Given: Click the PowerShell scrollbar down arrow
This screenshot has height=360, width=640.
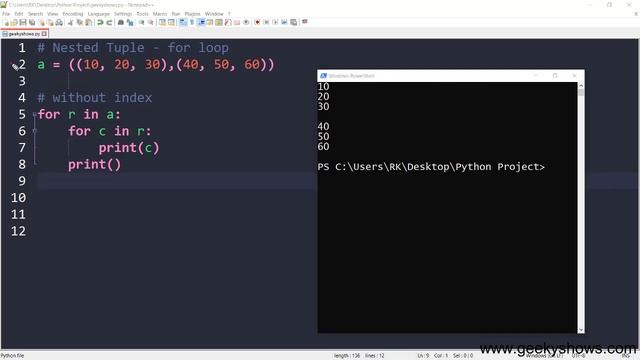Looking at the screenshot, I should pyautogui.click(x=581, y=330).
